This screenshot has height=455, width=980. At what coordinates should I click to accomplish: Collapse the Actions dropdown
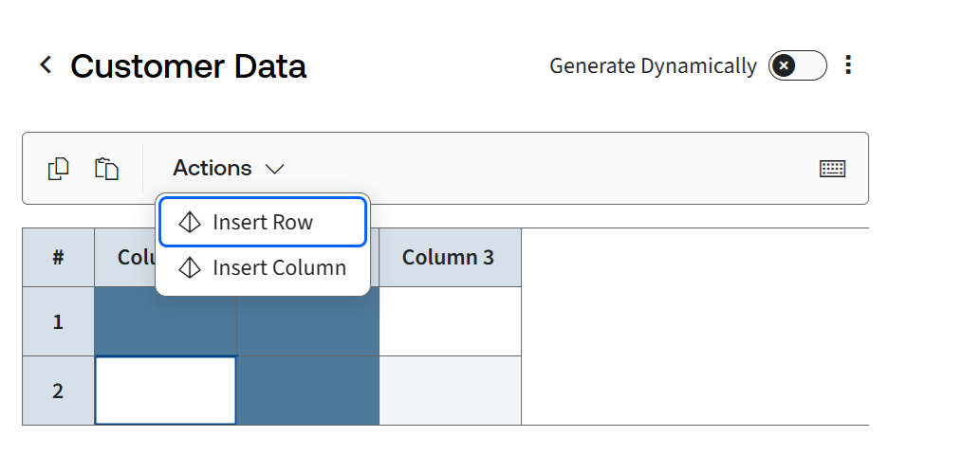tap(229, 169)
